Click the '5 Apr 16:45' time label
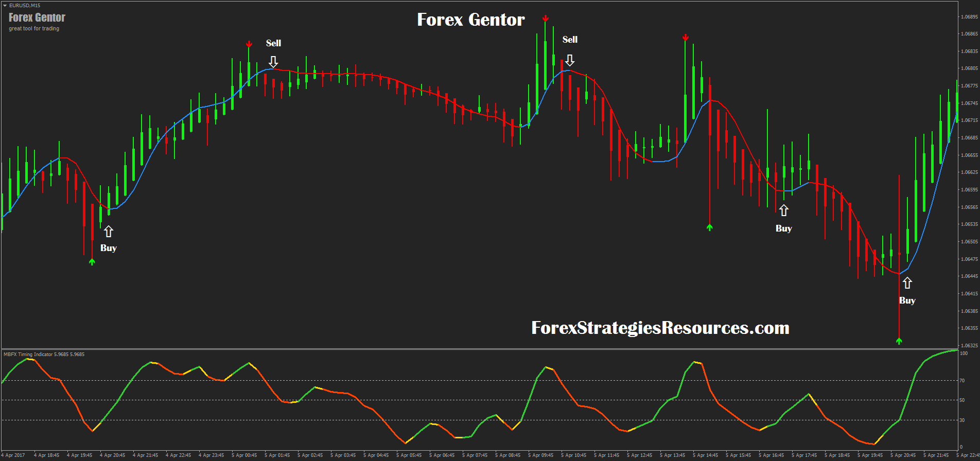The image size is (980, 461). [772, 455]
